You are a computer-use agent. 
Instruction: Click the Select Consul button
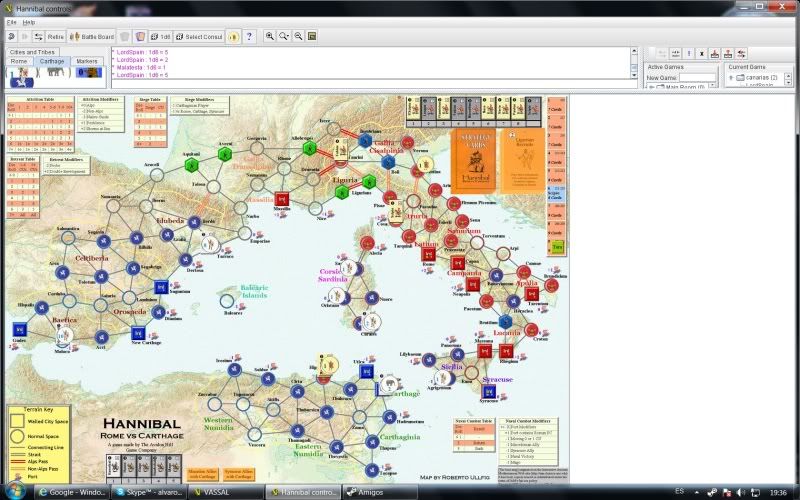click(199, 37)
